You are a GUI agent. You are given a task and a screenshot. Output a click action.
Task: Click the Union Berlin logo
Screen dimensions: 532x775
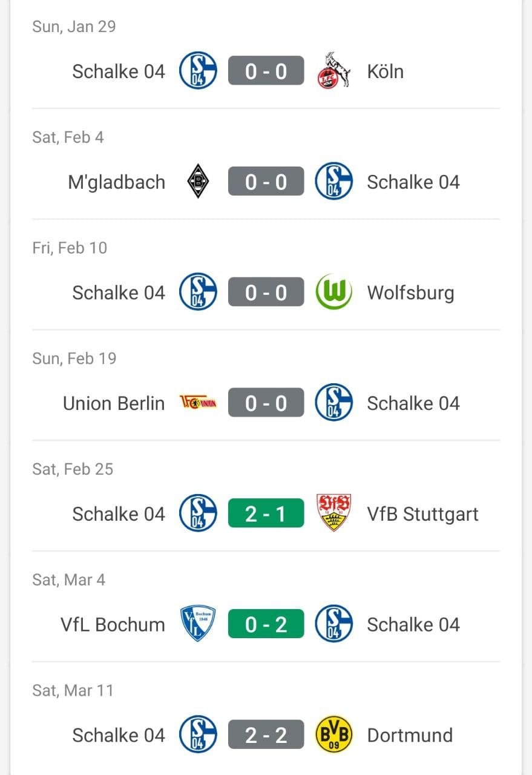(198, 403)
